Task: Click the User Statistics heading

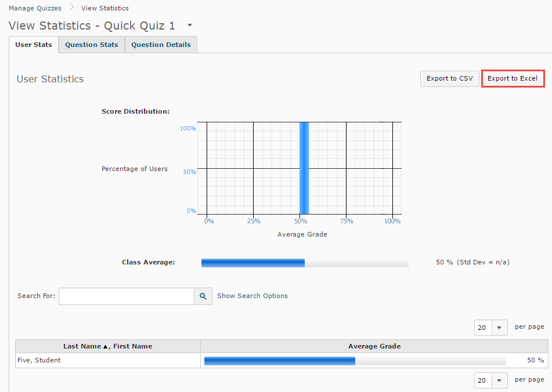Action: click(50, 79)
